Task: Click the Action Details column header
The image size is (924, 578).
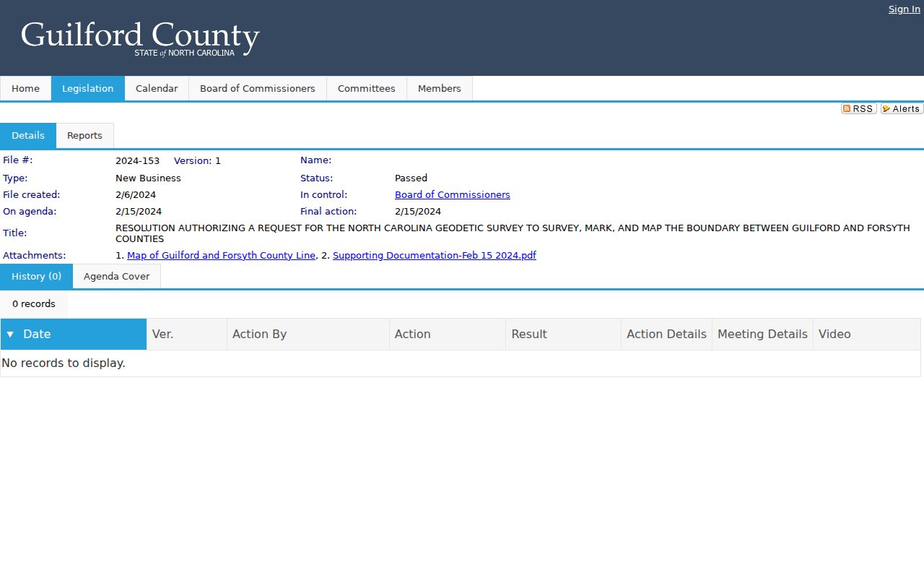Action: point(666,334)
